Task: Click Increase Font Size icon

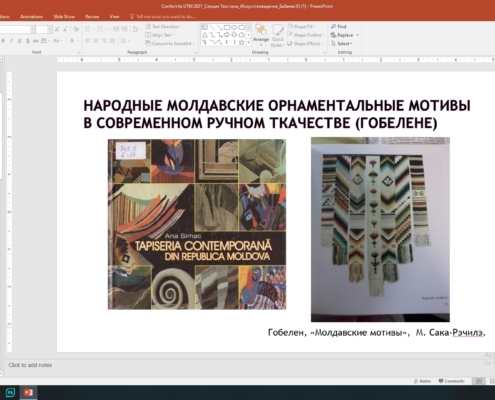Action: coord(57,30)
